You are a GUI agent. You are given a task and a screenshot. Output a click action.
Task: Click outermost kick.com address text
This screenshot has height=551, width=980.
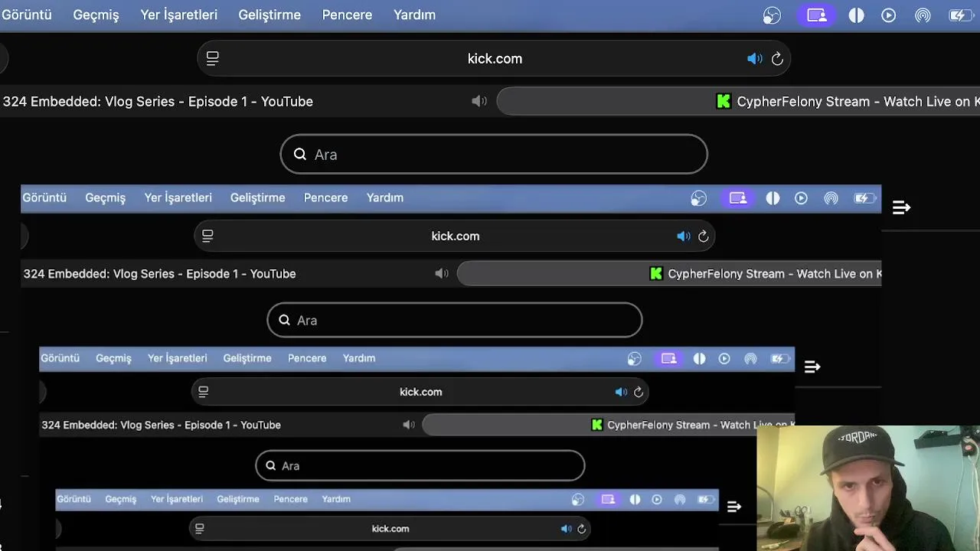click(495, 59)
